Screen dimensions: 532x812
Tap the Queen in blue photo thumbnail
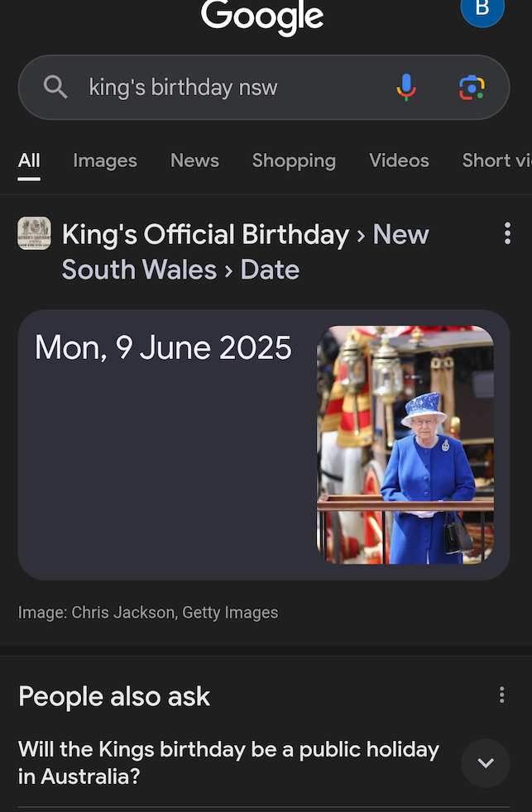405,445
